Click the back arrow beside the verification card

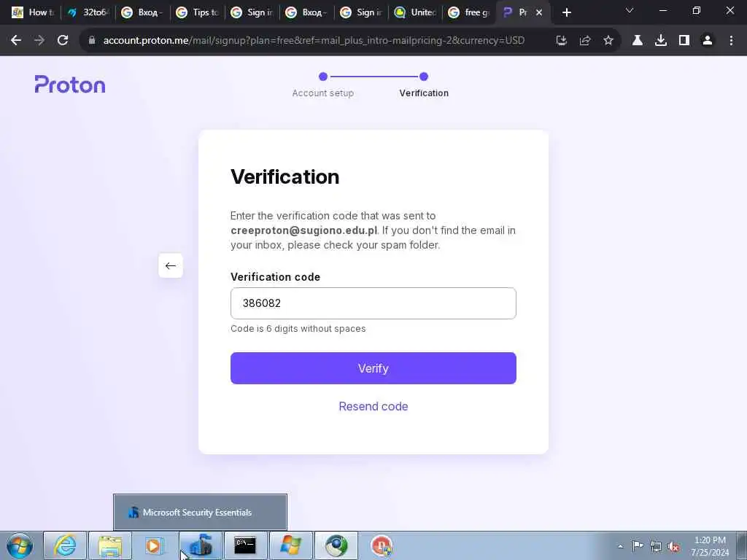(x=171, y=265)
